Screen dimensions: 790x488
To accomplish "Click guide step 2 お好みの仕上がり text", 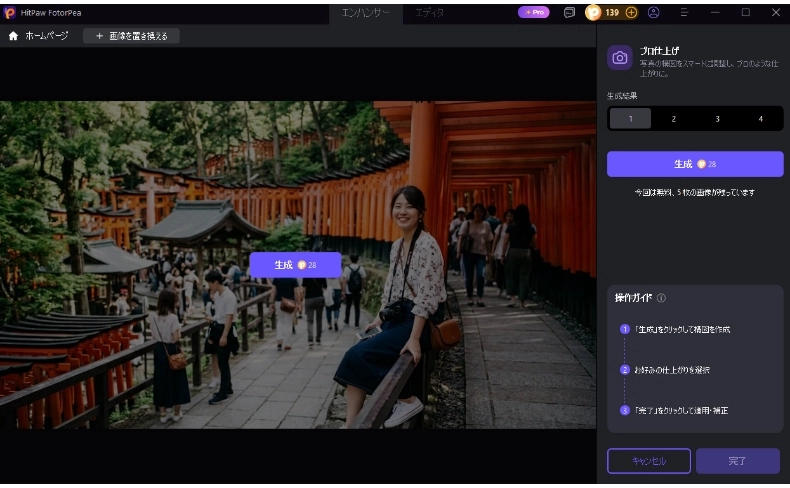I will coord(672,370).
